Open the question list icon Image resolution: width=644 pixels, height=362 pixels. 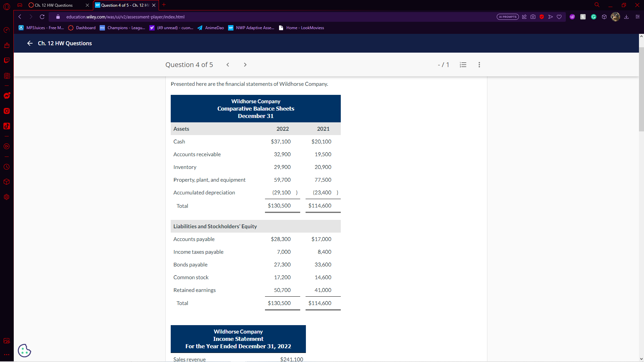(x=463, y=65)
